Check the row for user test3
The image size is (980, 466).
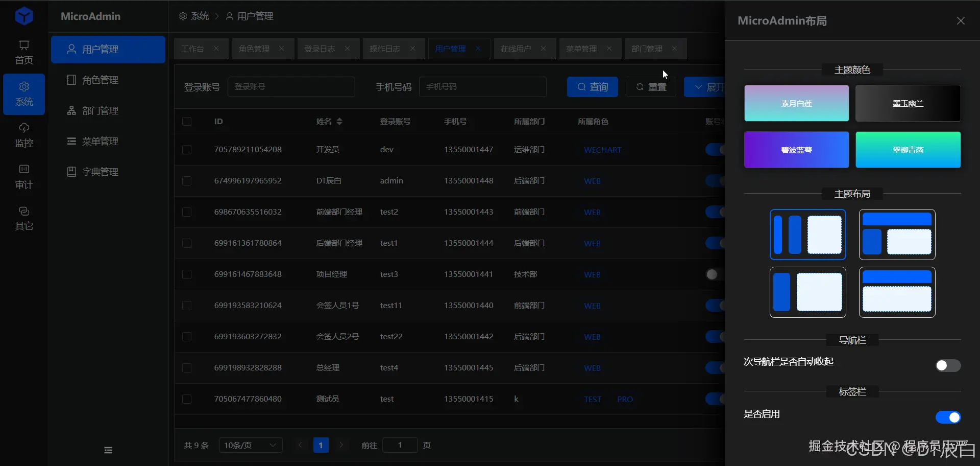187,274
